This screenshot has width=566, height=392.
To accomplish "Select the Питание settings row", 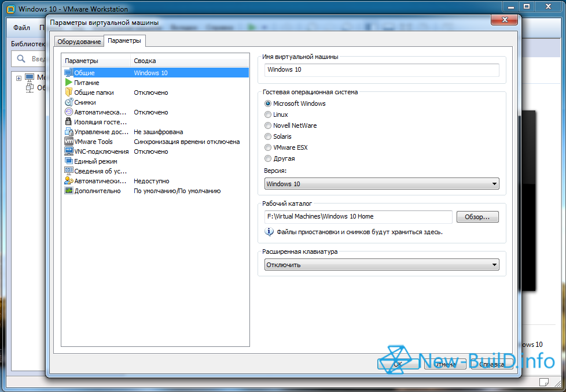I will pos(156,83).
